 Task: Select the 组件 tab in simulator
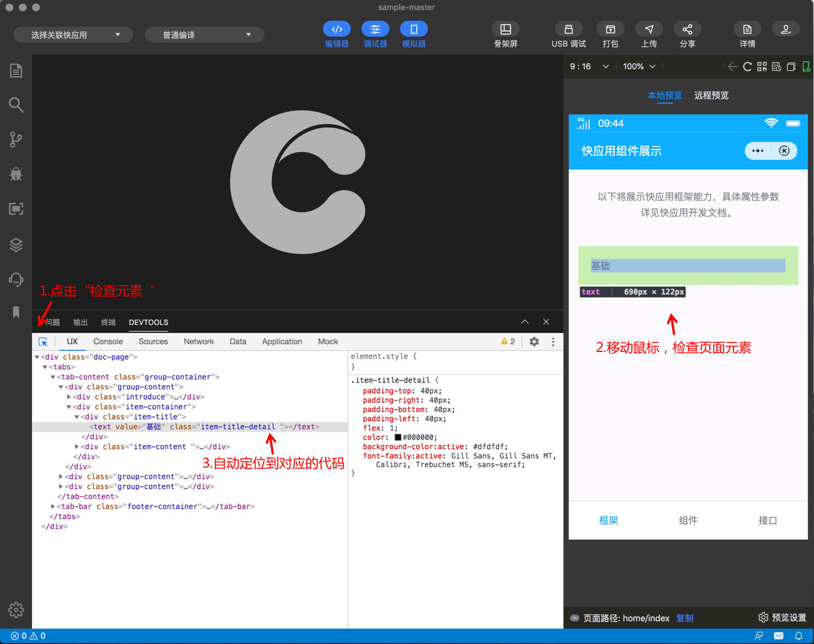(x=688, y=520)
